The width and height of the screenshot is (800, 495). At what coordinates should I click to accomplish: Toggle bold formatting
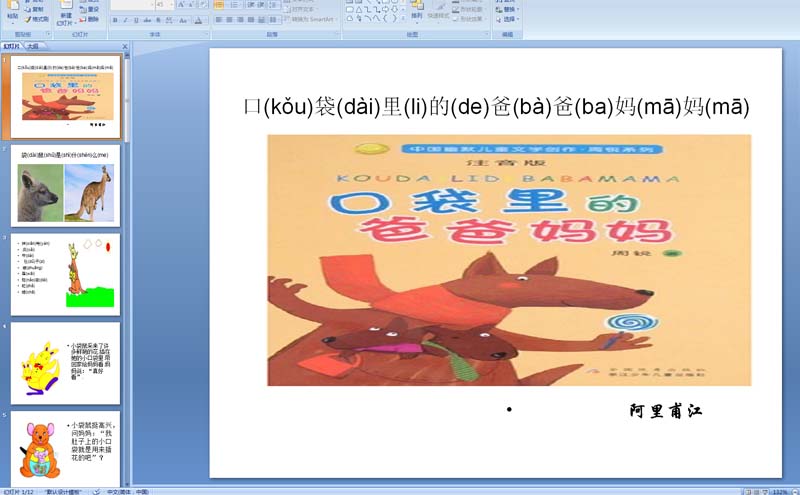coord(115,20)
